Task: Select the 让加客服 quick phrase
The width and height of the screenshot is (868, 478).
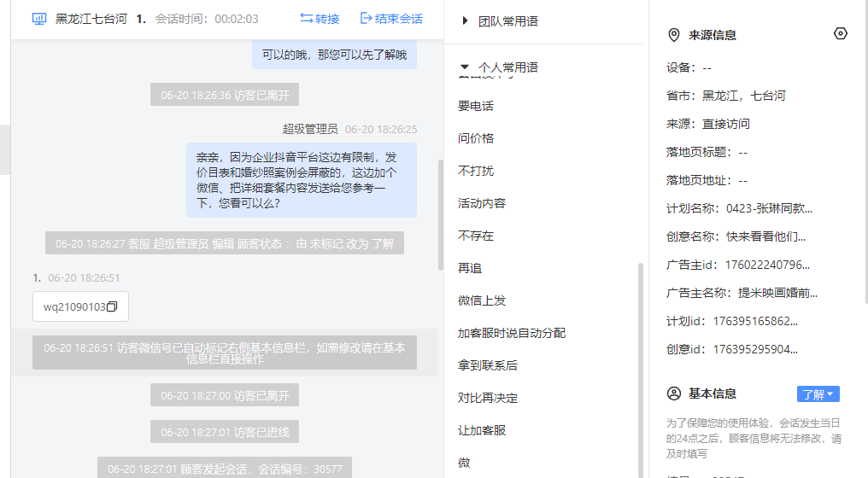Action: pos(482,430)
